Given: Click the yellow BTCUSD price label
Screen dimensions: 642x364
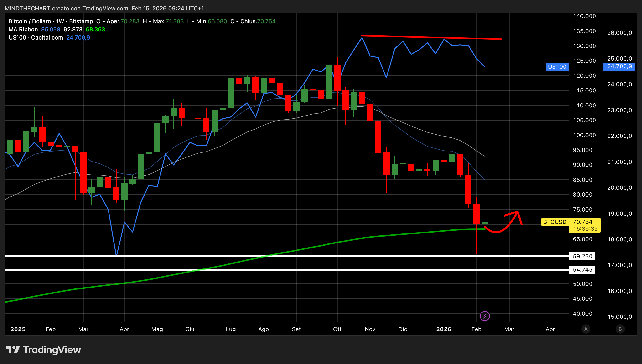Looking at the screenshot, I should (555, 222).
